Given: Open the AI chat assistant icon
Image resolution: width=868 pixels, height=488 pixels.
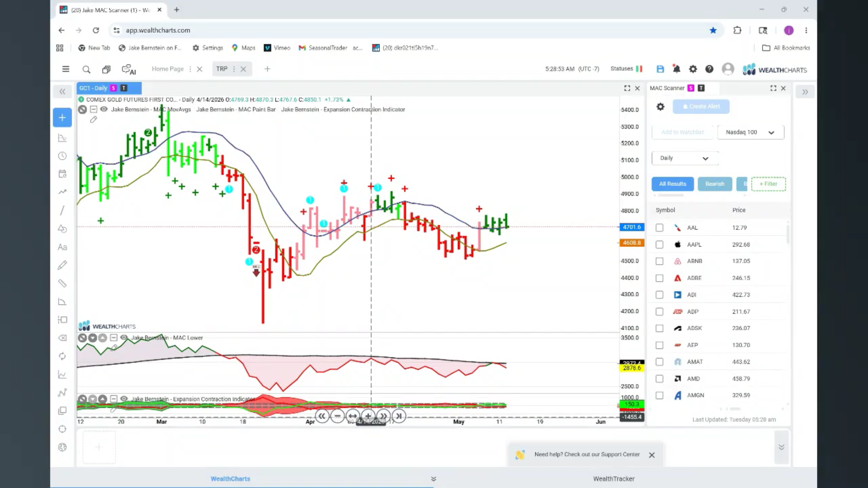Looking at the screenshot, I should [x=128, y=69].
